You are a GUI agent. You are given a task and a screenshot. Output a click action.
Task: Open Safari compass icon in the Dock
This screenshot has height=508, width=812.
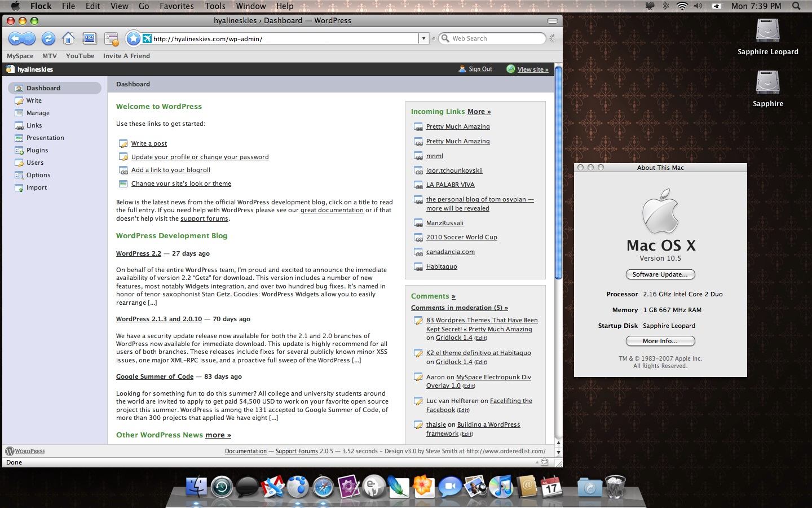pos(323,486)
